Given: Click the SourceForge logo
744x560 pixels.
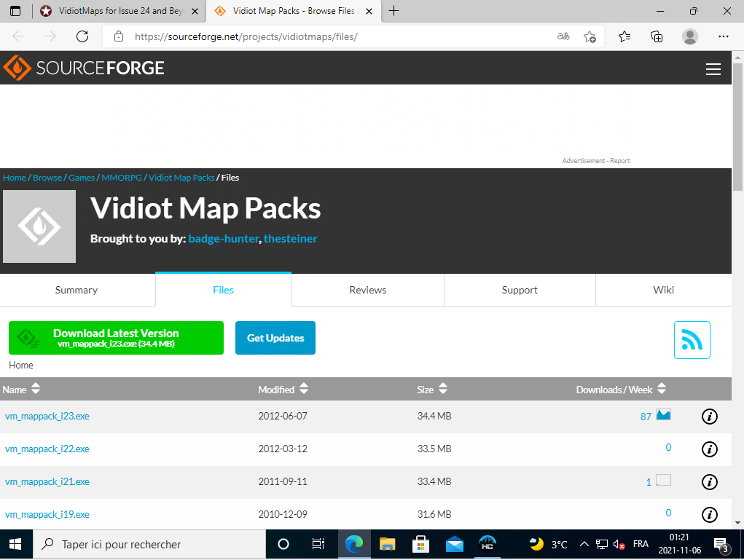Looking at the screenshot, I should 84,68.
